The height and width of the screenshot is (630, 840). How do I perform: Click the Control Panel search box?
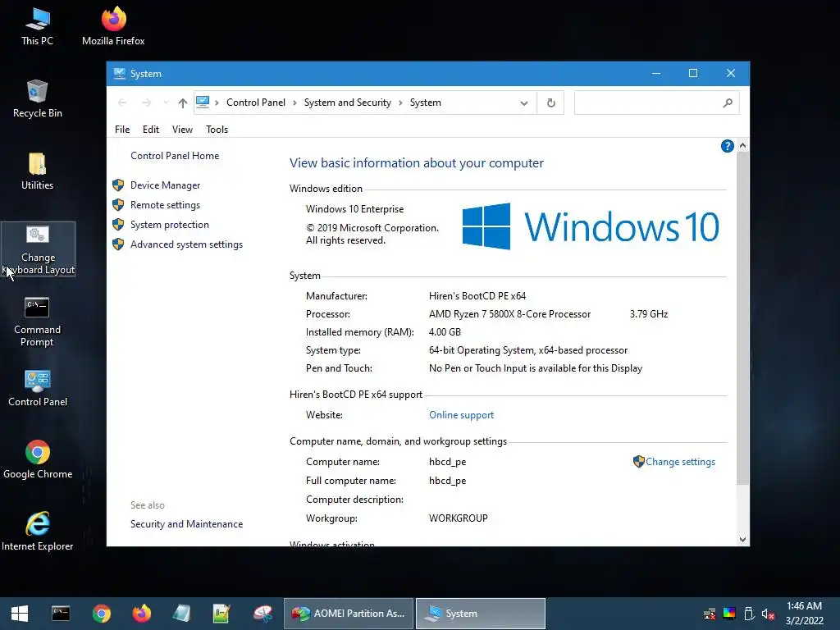[657, 103]
